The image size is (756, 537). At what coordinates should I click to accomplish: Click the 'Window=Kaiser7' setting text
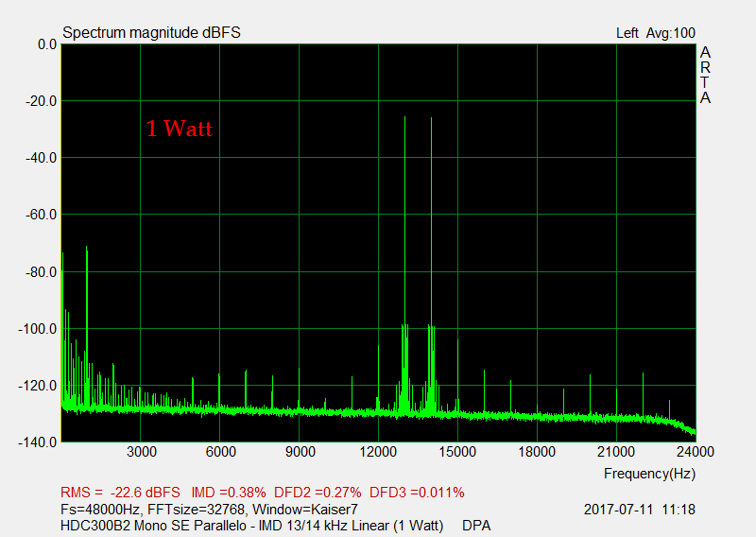click(x=305, y=510)
